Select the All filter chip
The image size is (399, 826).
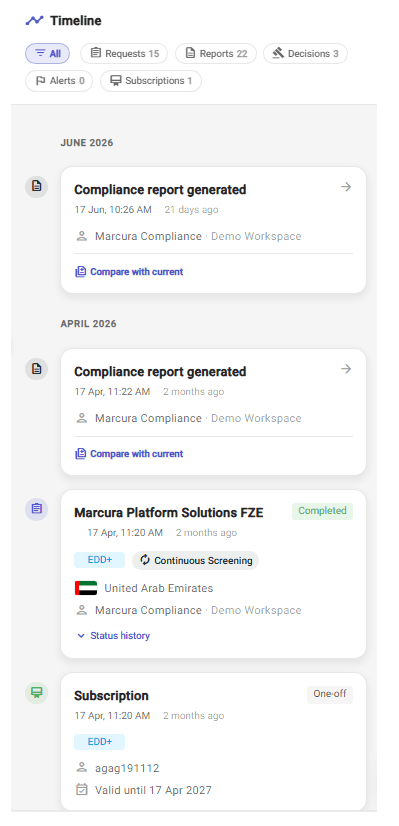coord(47,53)
